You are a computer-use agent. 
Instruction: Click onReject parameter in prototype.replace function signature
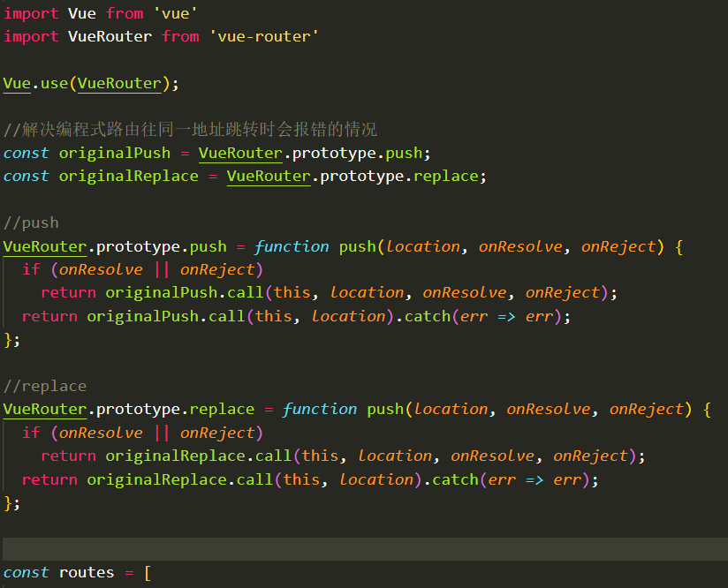coord(647,410)
